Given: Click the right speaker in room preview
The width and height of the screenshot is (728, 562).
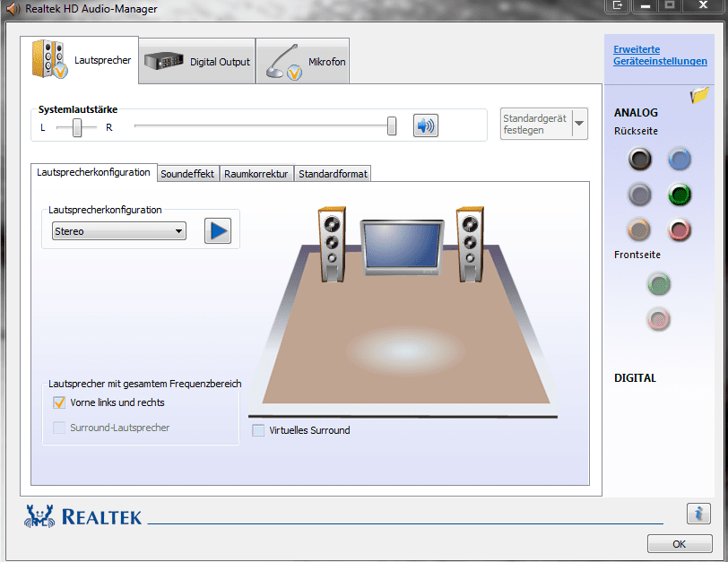Looking at the screenshot, I should pyautogui.click(x=470, y=244).
